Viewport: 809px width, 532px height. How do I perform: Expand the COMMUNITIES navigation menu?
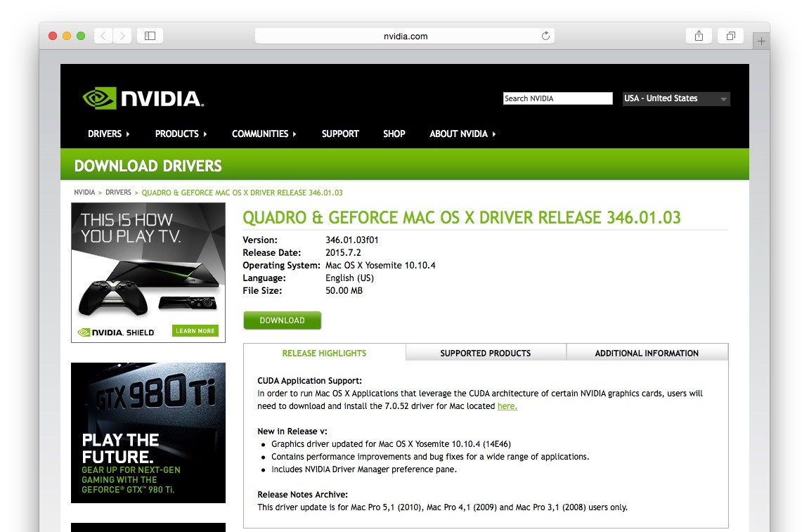264,134
